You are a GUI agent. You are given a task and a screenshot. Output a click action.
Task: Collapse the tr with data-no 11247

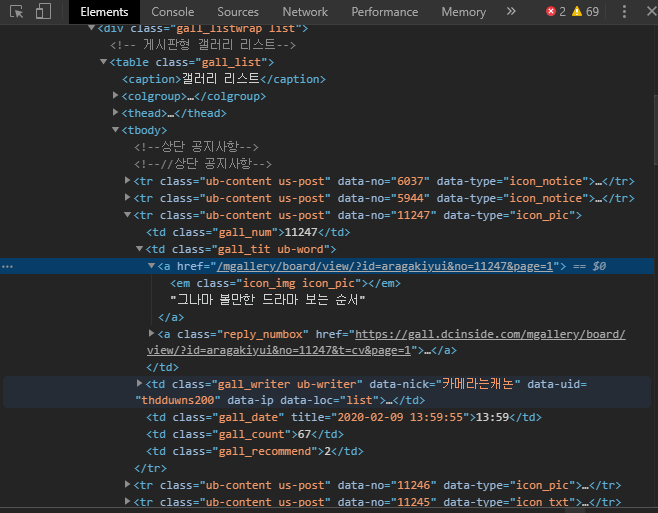pos(128,215)
